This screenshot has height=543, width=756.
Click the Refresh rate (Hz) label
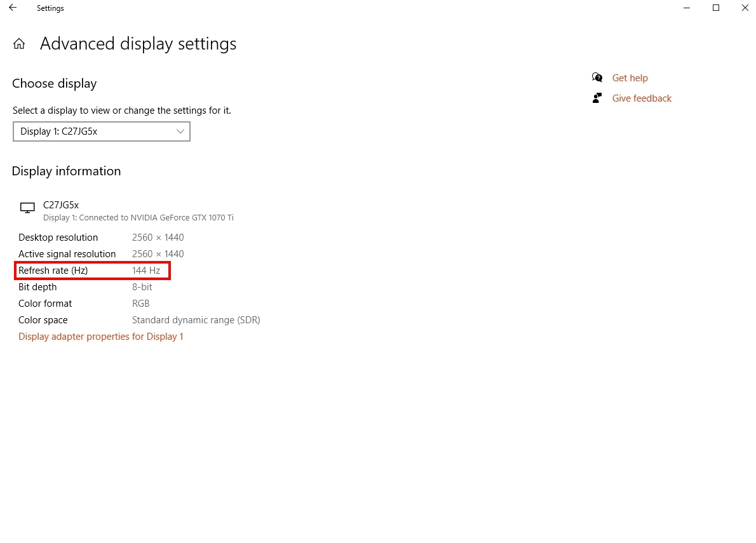point(53,271)
